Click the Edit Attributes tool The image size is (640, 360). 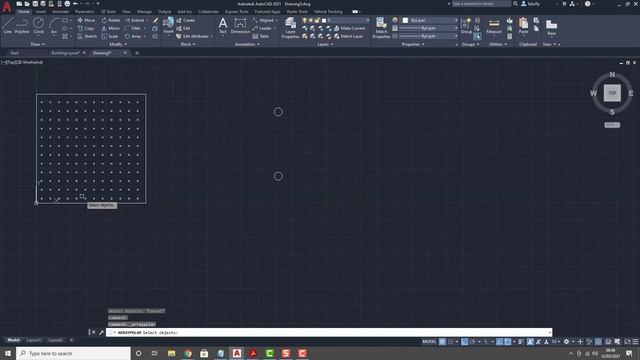click(193, 36)
